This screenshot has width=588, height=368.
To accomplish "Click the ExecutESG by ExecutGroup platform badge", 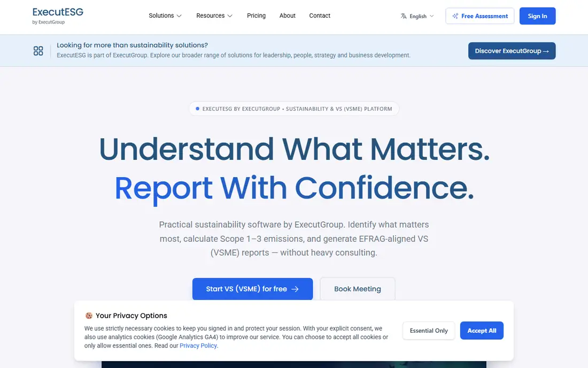I will (294, 109).
